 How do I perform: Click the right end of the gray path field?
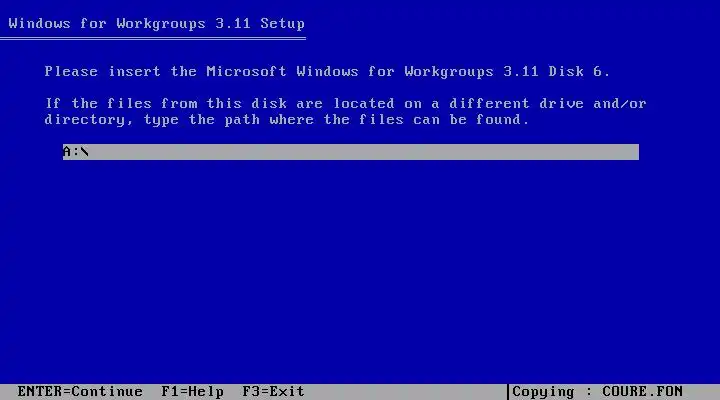[x=631, y=152]
